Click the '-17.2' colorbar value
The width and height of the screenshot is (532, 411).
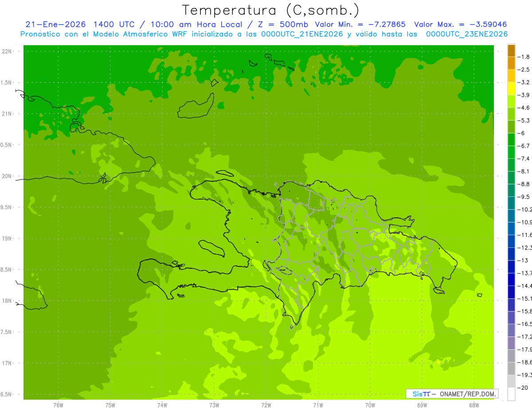pyautogui.click(x=524, y=337)
